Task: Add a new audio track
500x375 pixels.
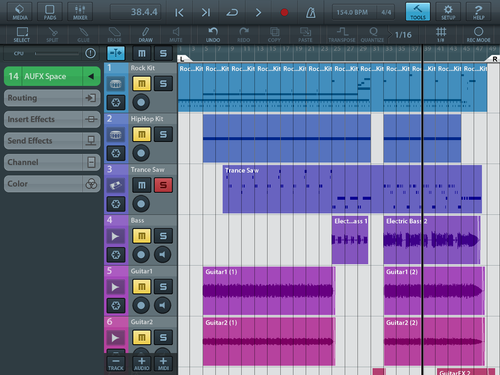Action: point(141,364)
